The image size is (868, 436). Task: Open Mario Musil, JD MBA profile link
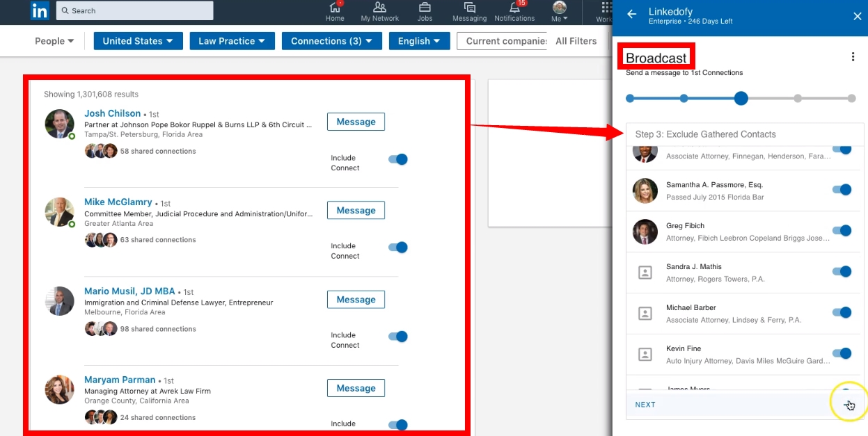pos(129,291)
